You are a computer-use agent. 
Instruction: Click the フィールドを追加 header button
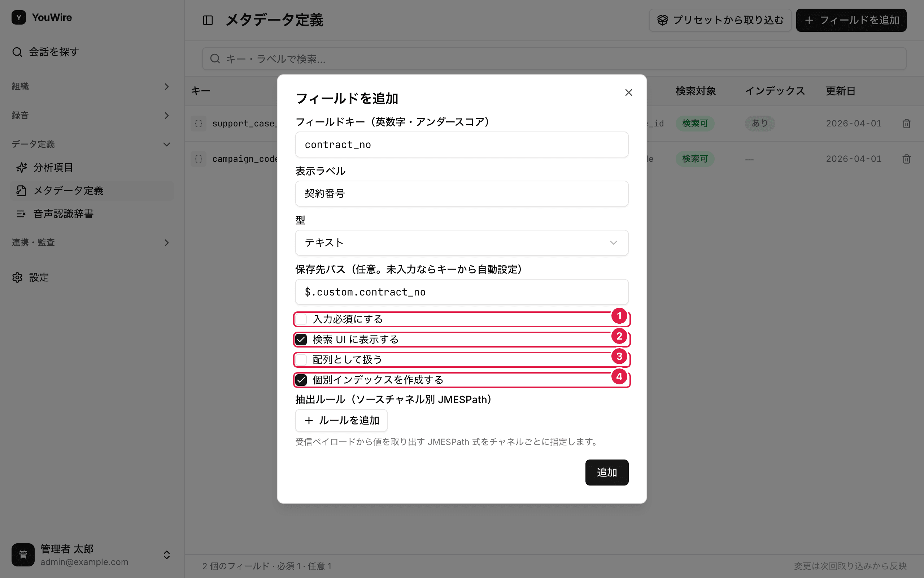851,20
